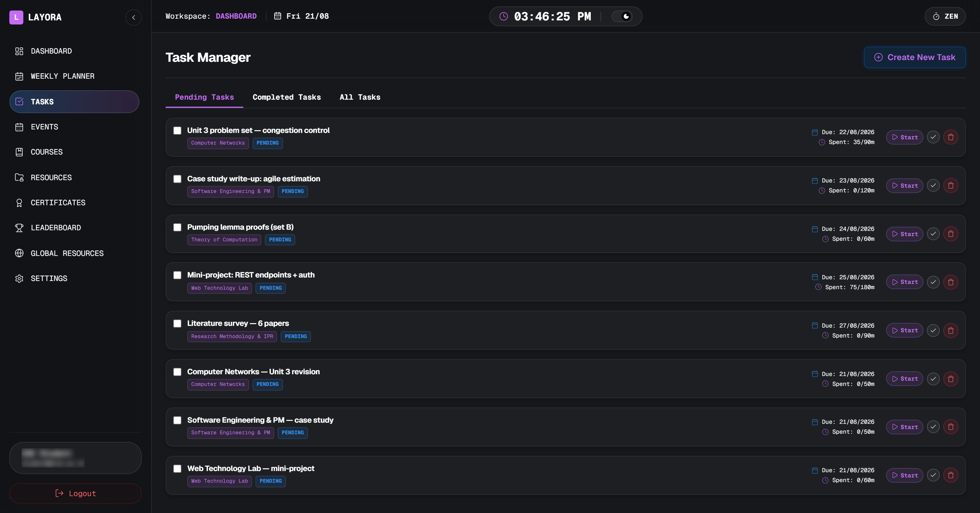Click Create New Task button
The height and width of the screenshot is (513, 980).
[915, 57]
